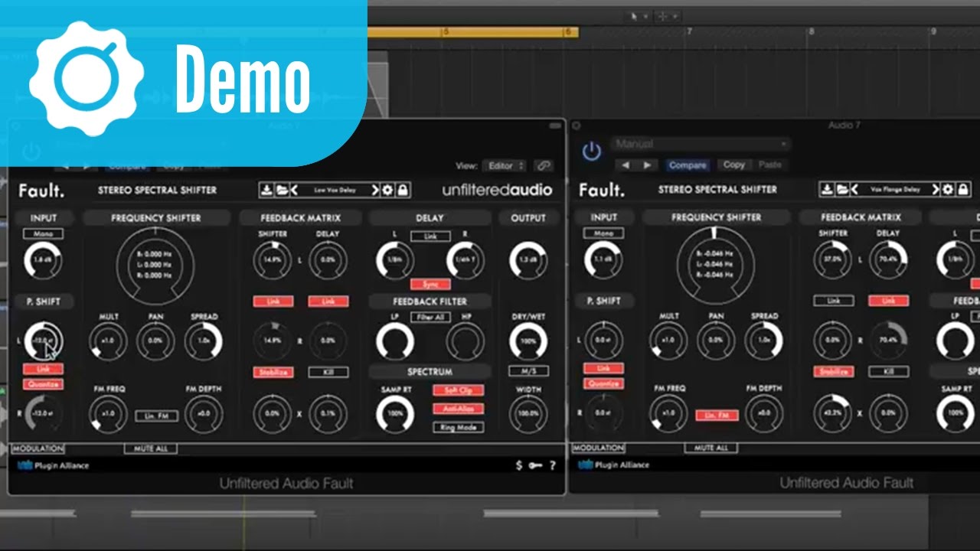Click Compare in right plugin header
Image resolution: width=980 pixels, height=551 pixels.
[688, 165]
